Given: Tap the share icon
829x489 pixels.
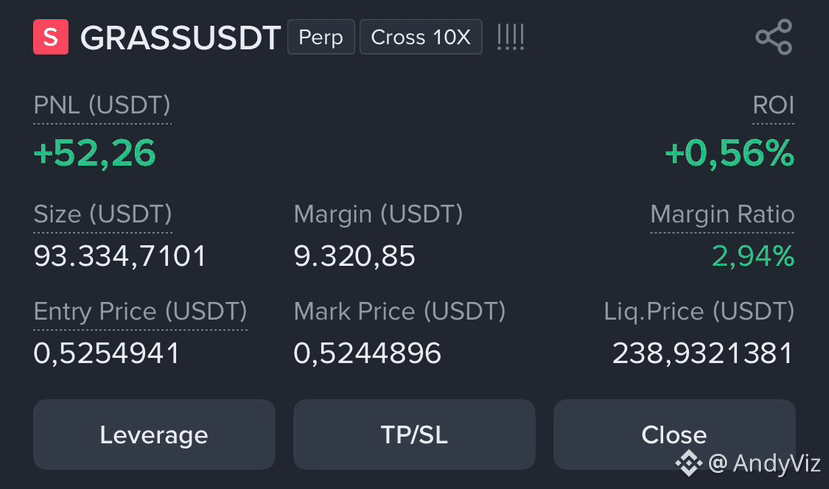Looking at the screenshot, I should click(x=774, y=37).
